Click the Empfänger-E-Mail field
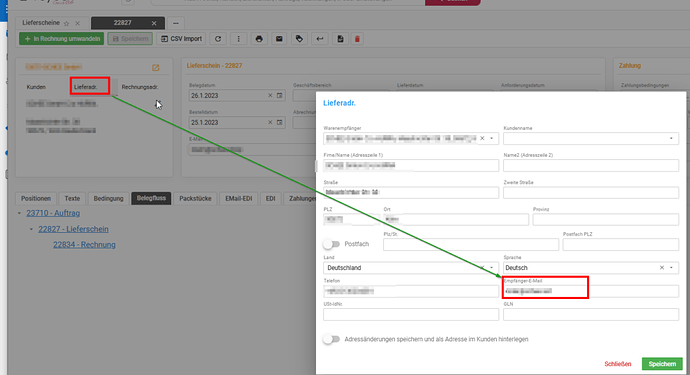The height and width of the screenshot is (375, 690). click(x=591, y=291)
